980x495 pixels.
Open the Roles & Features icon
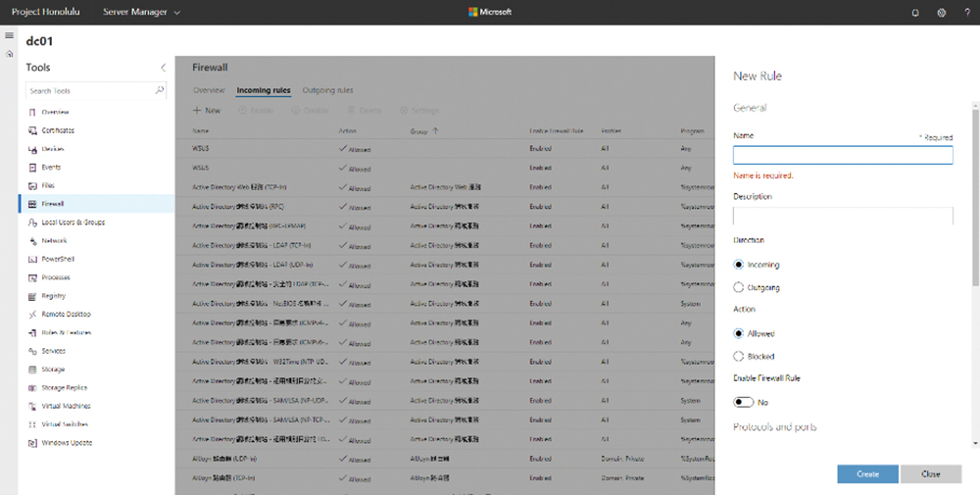(32, 332)
